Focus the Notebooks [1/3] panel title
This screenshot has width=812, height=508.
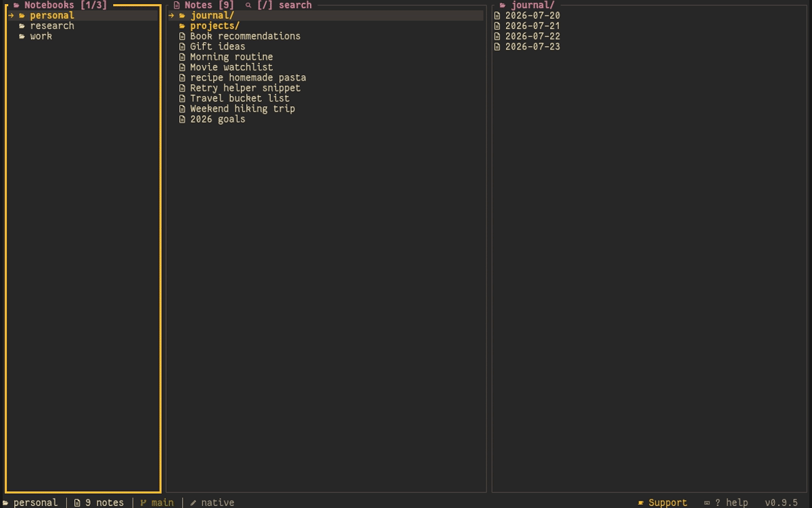pos(66,5)
